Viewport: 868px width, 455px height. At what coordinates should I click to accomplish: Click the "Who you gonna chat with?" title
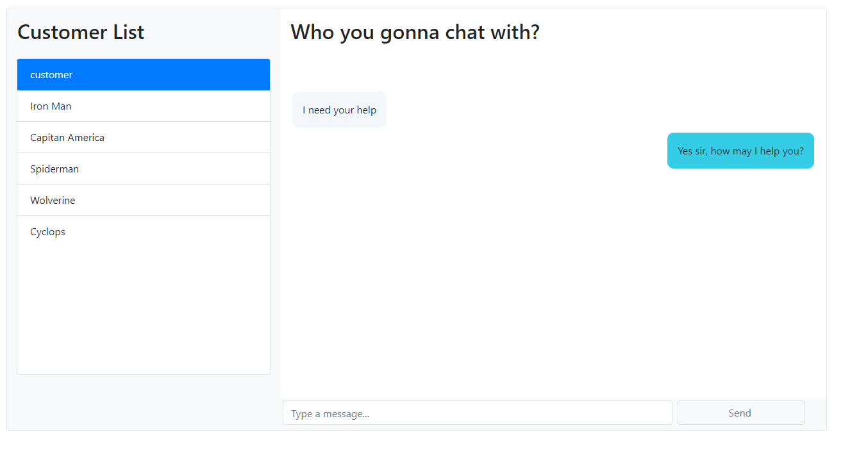(415, 32)
